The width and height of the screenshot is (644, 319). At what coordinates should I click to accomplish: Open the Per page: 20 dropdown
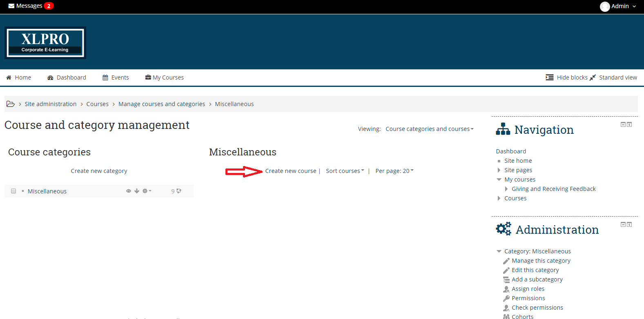(x=394, y=171)
